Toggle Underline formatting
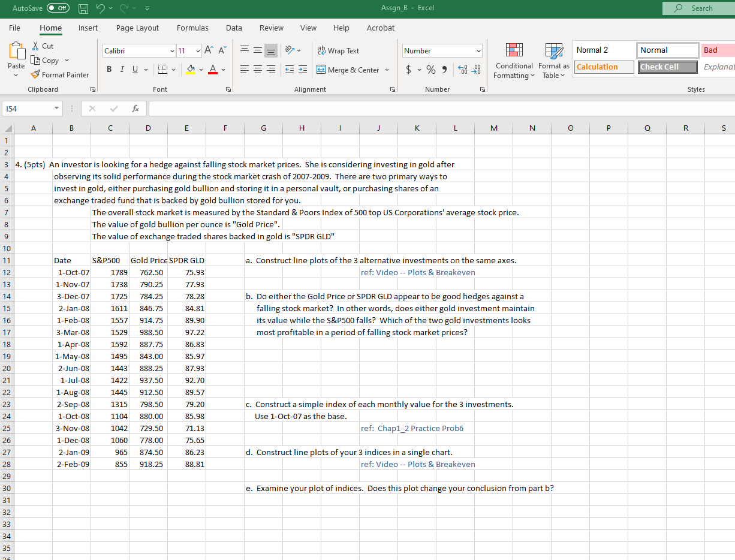 [x=135, y=70]
